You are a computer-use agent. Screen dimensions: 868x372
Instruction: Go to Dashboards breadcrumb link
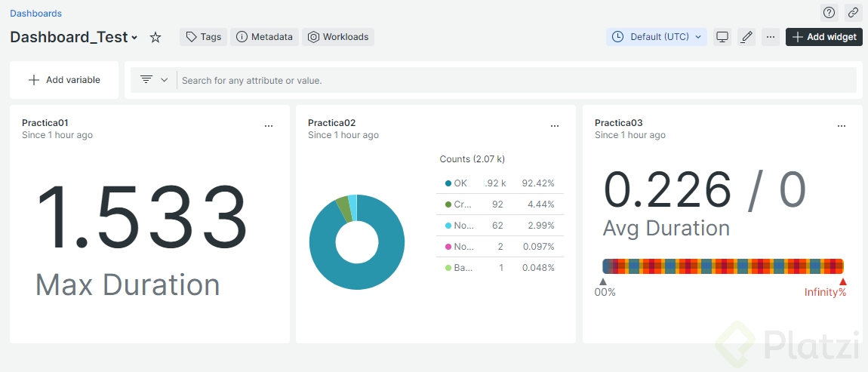click(35, 14)
